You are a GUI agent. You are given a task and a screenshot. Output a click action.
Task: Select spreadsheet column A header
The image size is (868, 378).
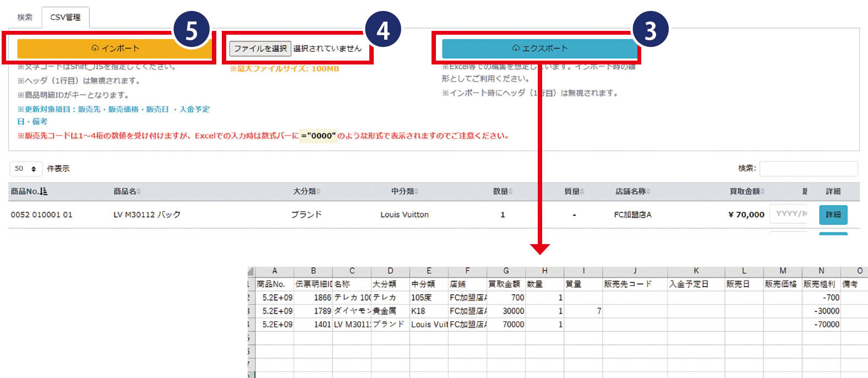point(275,271)
